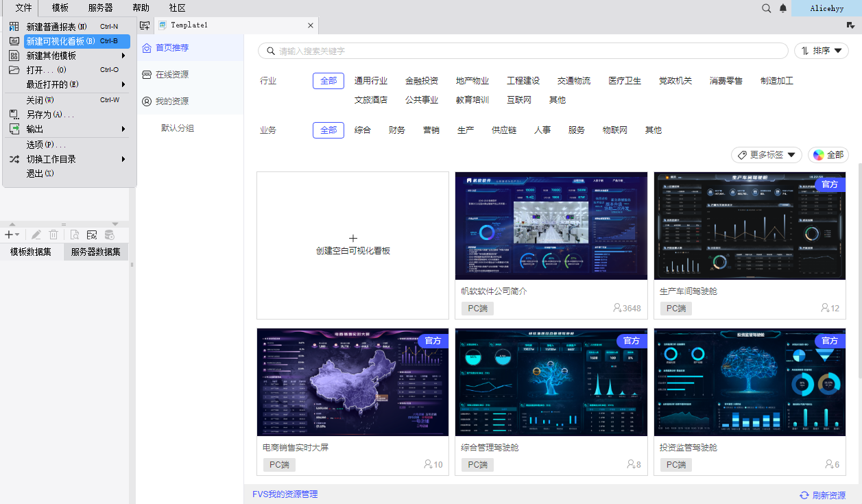The image size is (862, 504).
Task: Open 生产车间驾驶舱 template thumbnail
Action: [750, 226]
